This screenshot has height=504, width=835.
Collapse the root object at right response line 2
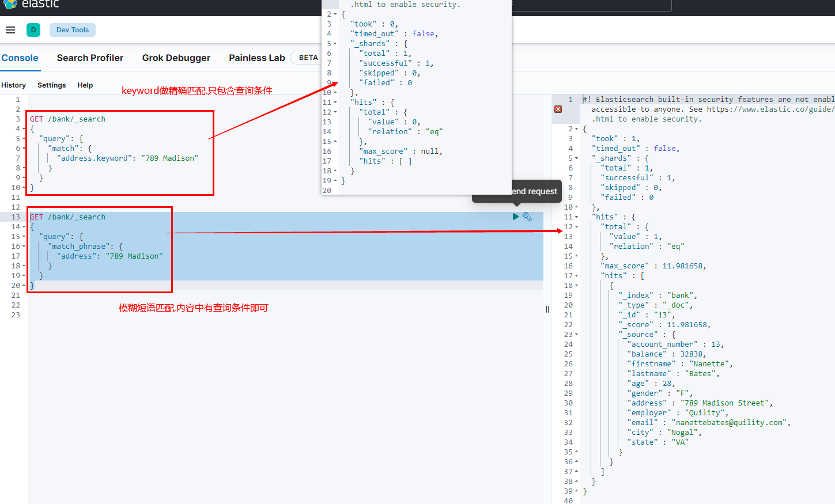click(577, 129)
